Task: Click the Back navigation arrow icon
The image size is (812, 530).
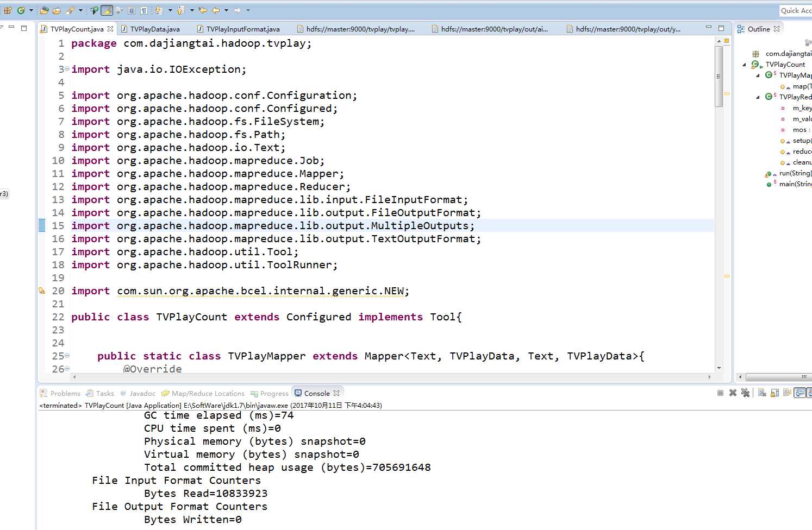Action: tap(216, 10)
